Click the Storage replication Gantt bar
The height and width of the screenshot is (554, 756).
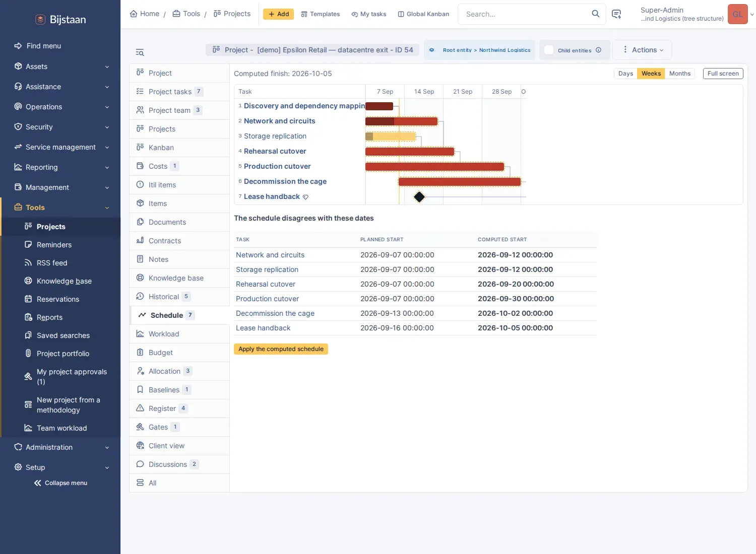pyautogui.click(x=391, y=136)
